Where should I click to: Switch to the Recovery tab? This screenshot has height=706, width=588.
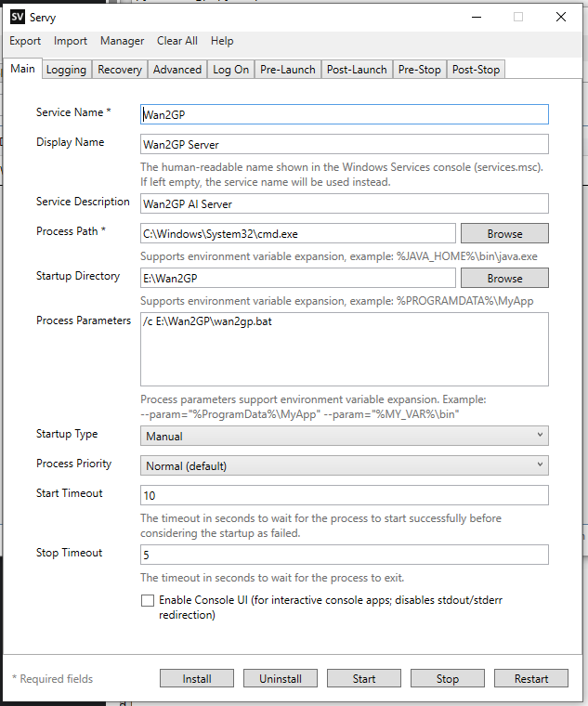(x=120, y=70)
